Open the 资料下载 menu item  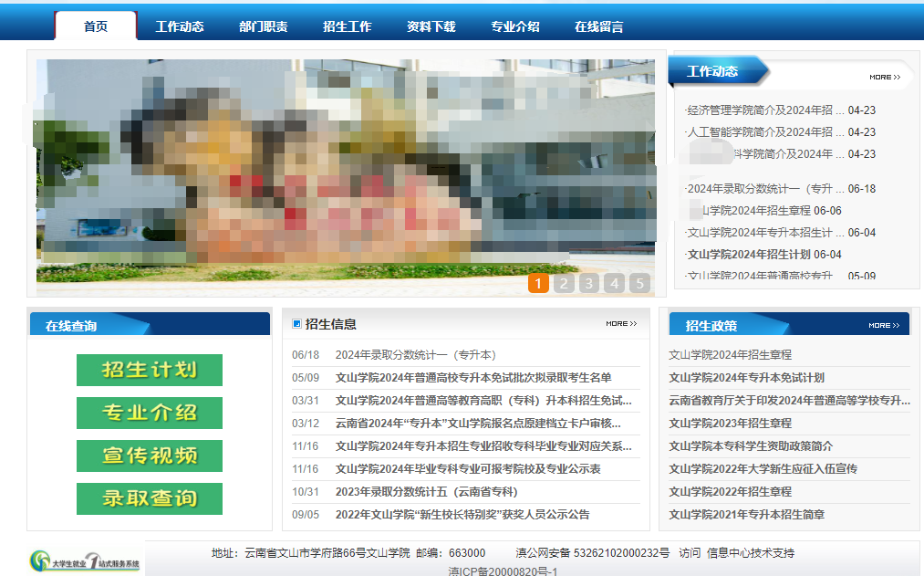(x=431, y=26)
